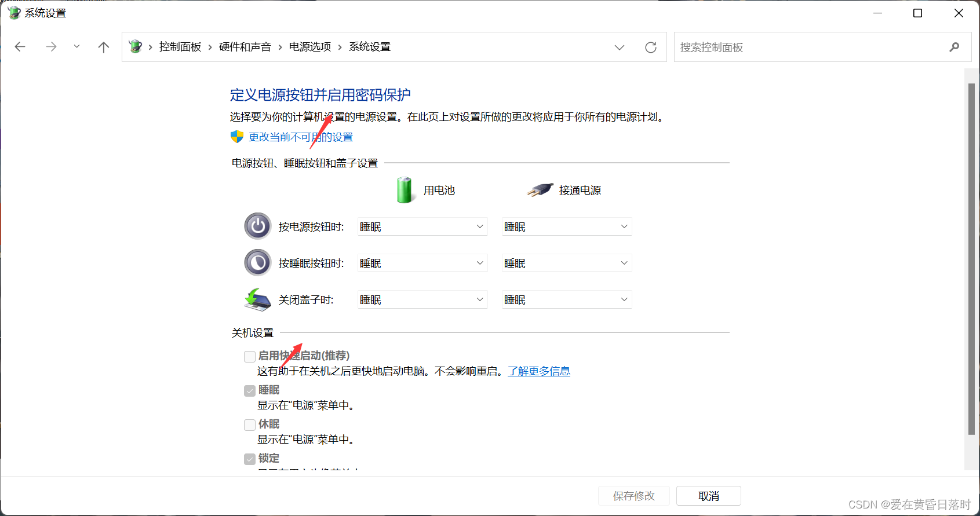Viewport: 980px width, 516px height.
Task: Click the 按睡眠按钮时 label
Action: click(311, 264)
